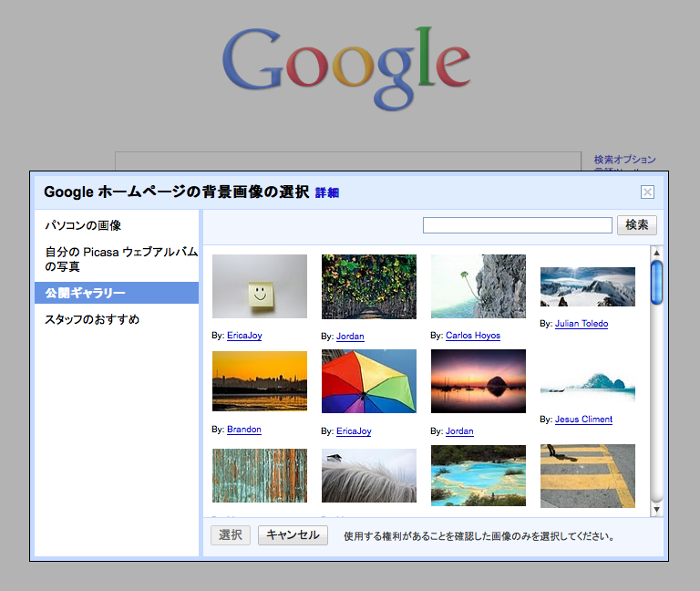This screenshot has height=591, width=700.
Task: Pick the weathered teal wood thumbnail
Action: 260,476
